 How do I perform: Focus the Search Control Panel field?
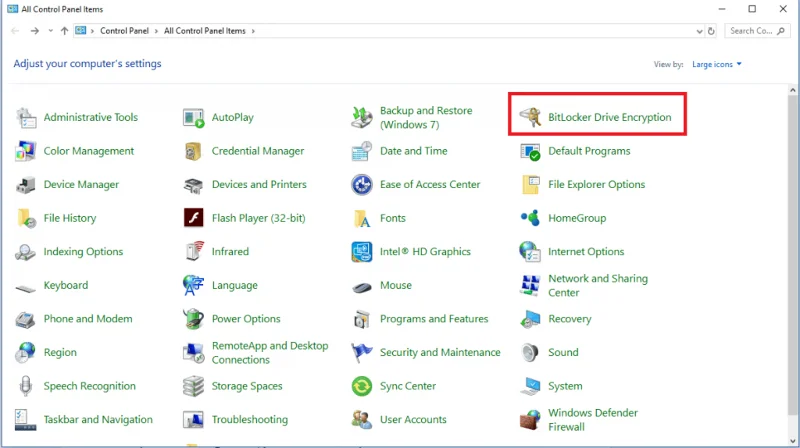(x=757, y=31)
